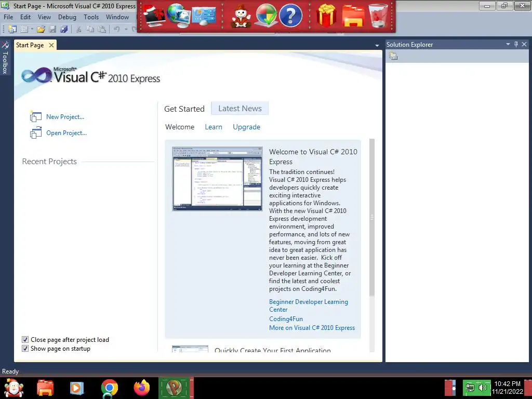Click the Quickly Create Your First Application heading
The height and width of the screenshot is (399, 532).
[x=272, y=350]
